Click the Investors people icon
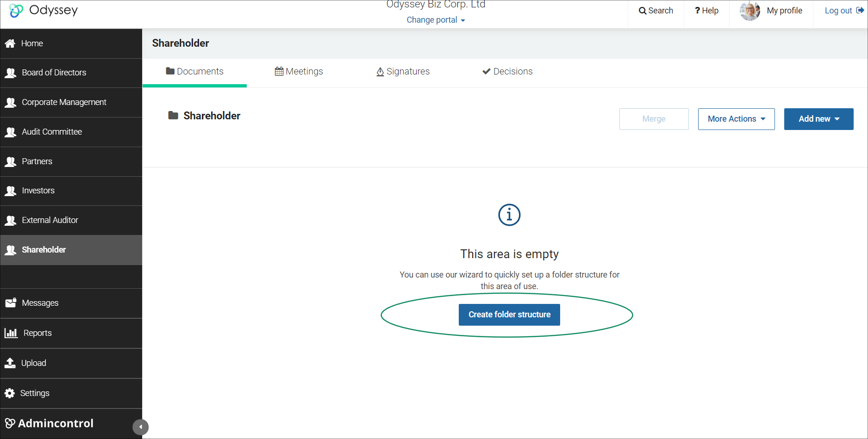Viewport: 868px width, 439px height. coord(10,191)
